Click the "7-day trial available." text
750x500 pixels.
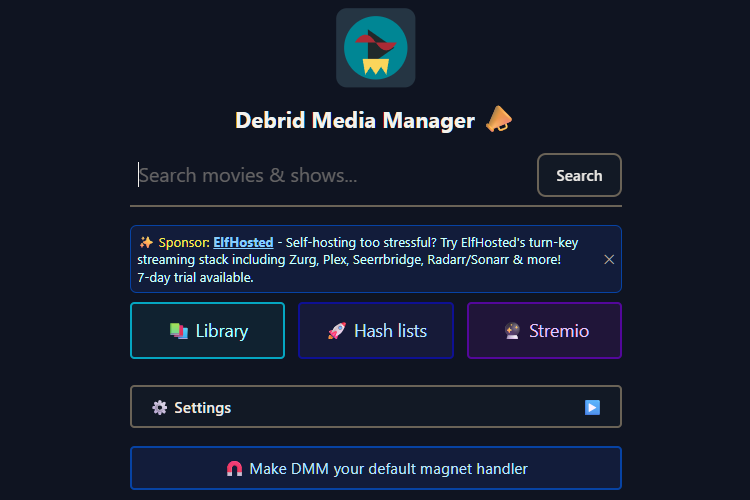click(195, 278)
